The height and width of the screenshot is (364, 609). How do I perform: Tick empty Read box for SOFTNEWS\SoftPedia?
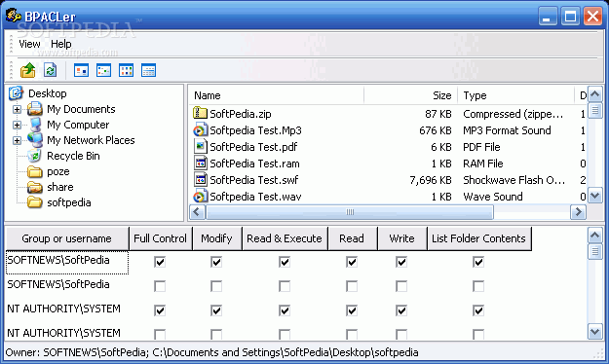click(x=352, y=286)
